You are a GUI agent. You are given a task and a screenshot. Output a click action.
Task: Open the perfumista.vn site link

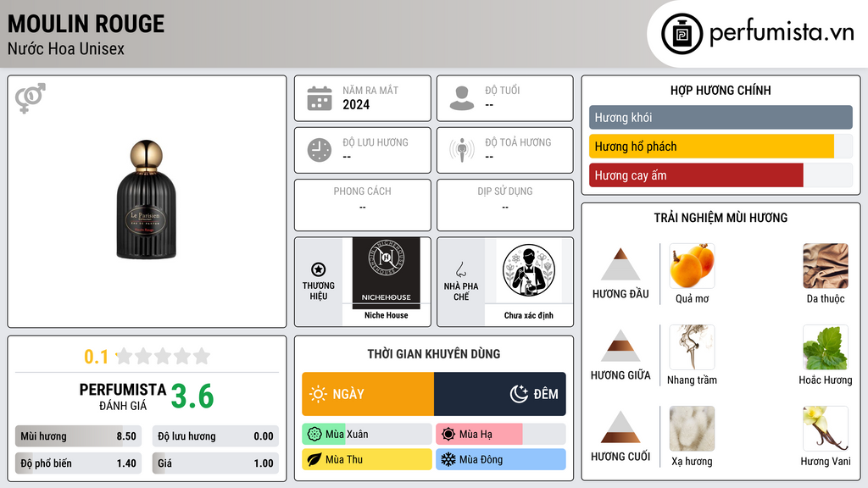(x=782, y=33)
